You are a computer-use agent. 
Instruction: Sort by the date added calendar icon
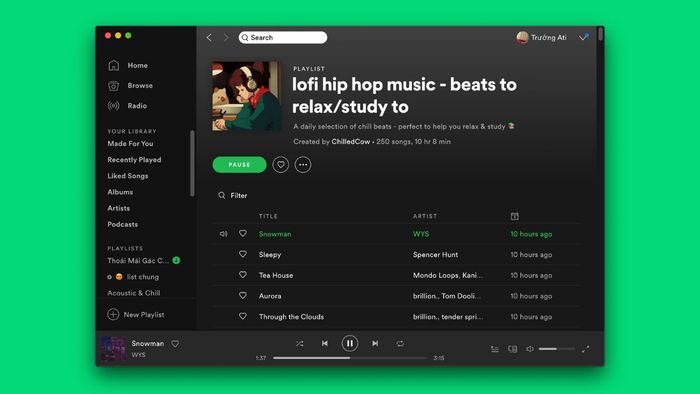514,216
